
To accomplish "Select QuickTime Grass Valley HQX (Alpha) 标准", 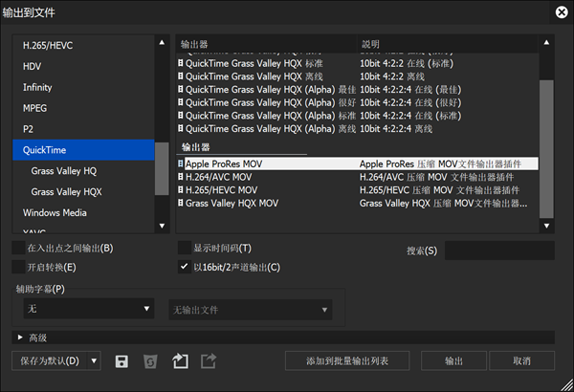I will point(358,116).
